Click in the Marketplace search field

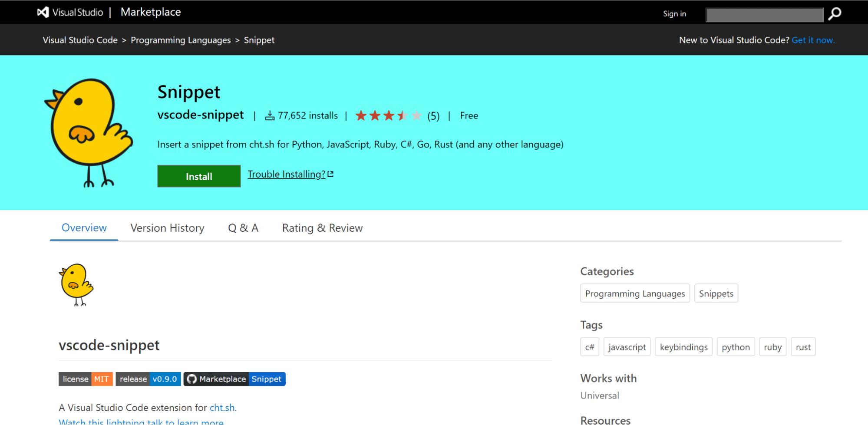pos(764,15)
